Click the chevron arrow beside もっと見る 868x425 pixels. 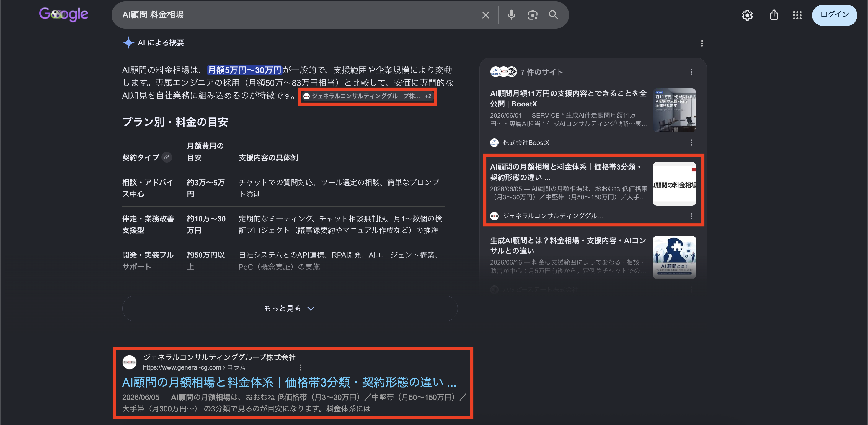(x=311, y=309)
